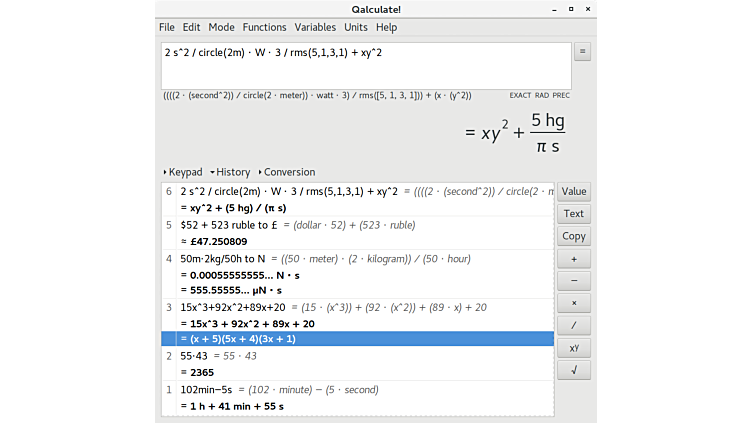The image size is (752, 423).
Task: Open the Mode menu
Action: pos(221,27)
